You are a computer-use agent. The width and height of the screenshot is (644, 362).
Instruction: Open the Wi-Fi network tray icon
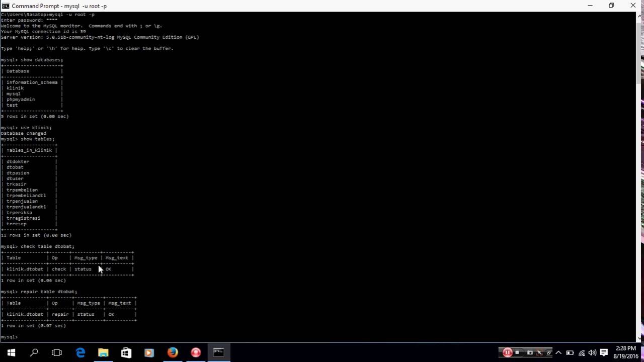[x=582, y=352]
